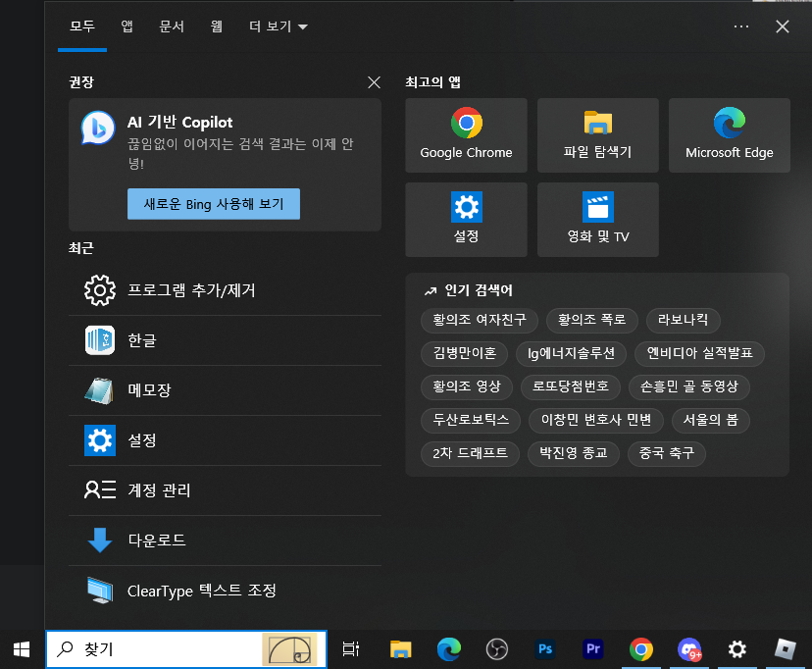The width and height of the screenshot is (812, 669).
Task: Open 다운로드 from the recent list
Action: point(225,540)
